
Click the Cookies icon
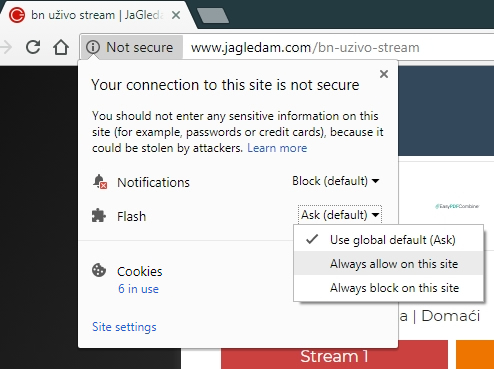tap(99, 270)
